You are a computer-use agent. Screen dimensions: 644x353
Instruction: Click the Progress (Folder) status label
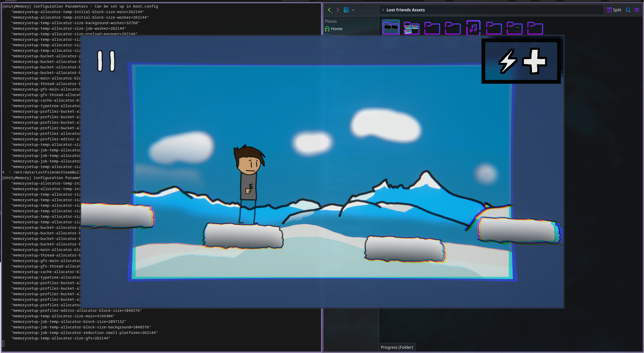(397, 347)
